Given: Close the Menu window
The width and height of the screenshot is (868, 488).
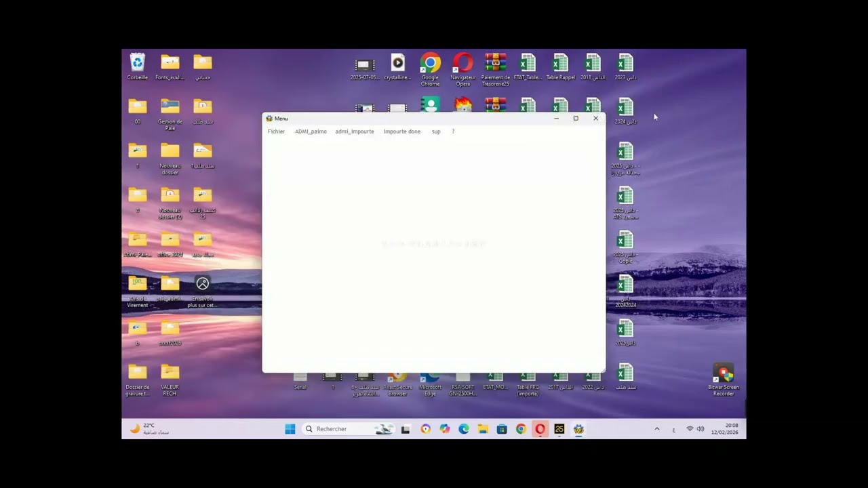Looking at the screenshot, I should [x=596, y=119].
